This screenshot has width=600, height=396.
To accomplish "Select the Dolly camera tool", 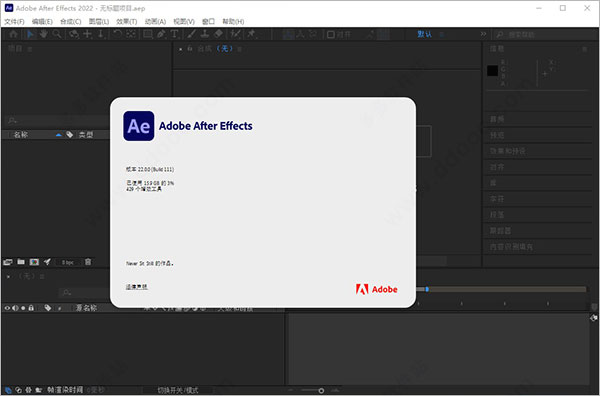I will [101, 34].
